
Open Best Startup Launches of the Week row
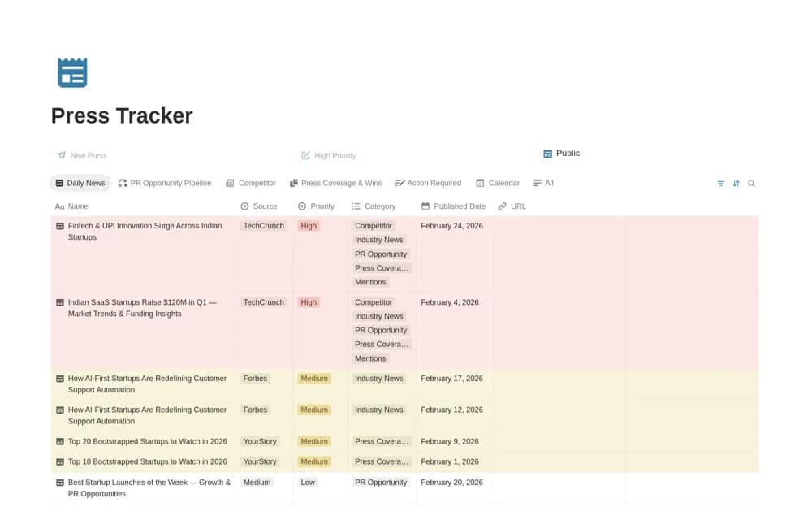(149, 487)
